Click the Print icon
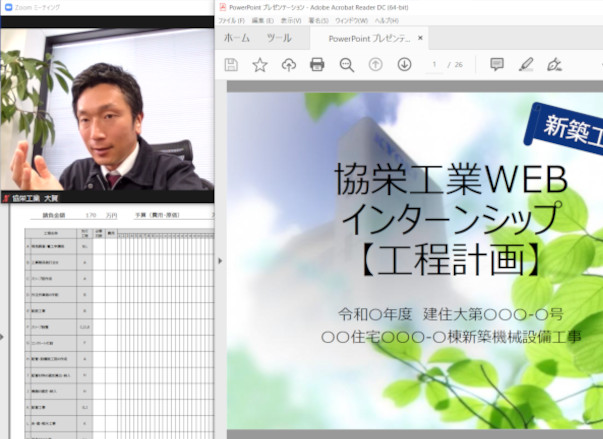This screenshot has width=603, height=439. [317, 65]
